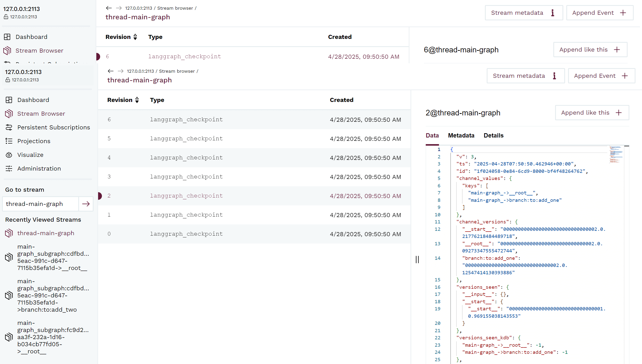Viewport: 642px width, 364px height.
Task: Click the pane divider resize handle
Action: 417,260
